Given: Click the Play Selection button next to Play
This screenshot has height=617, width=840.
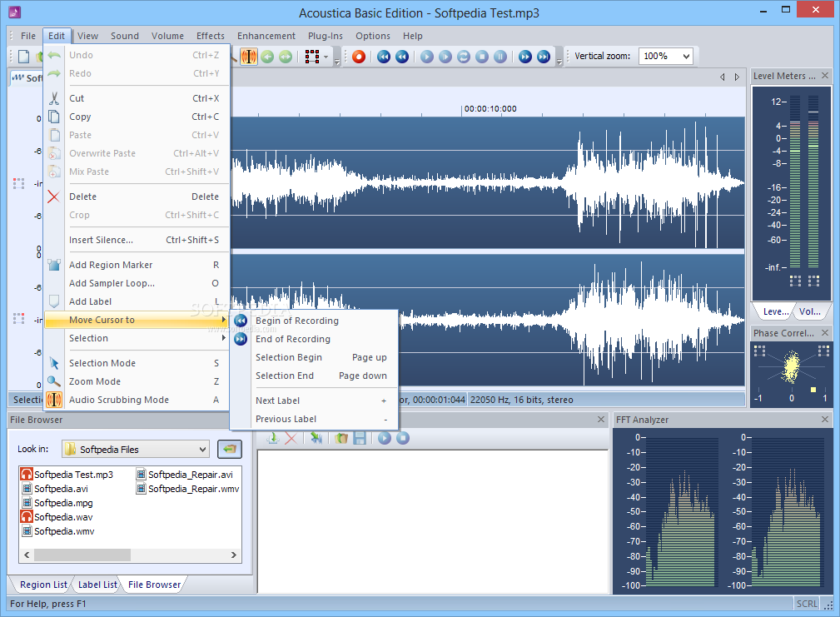Looking at the screenshot, I should 445,57.
